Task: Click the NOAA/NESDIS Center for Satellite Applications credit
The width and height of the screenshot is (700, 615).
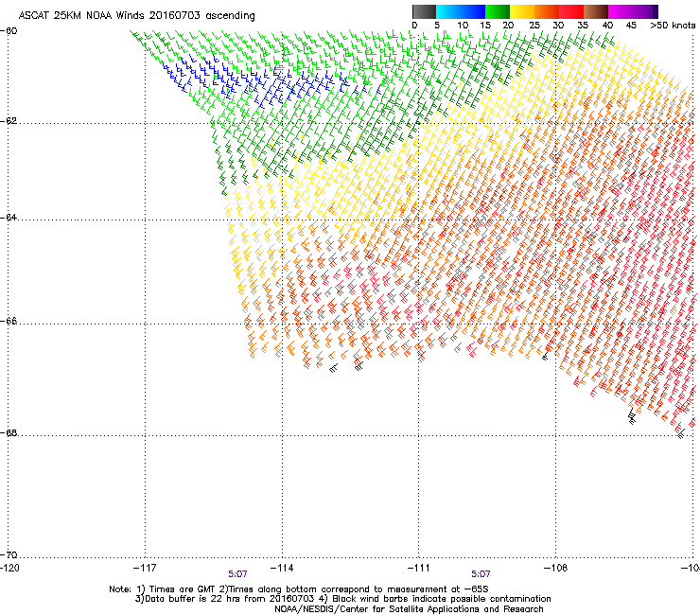Action: (x=409, y=609)
